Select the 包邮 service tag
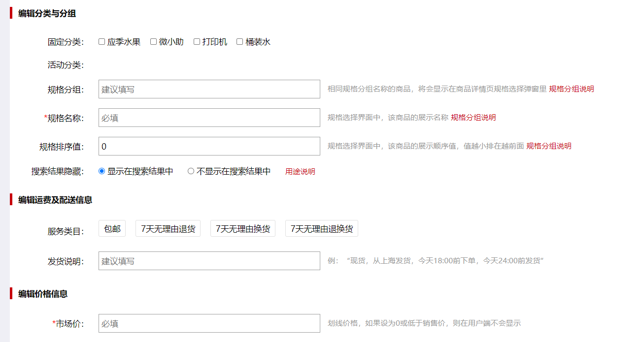 tap(112, 229)
